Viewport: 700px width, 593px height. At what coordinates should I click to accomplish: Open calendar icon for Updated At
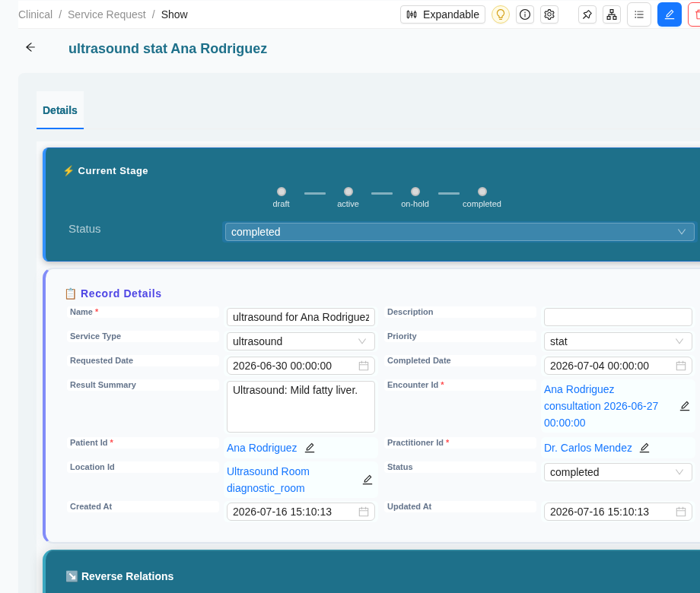[680, 512]
